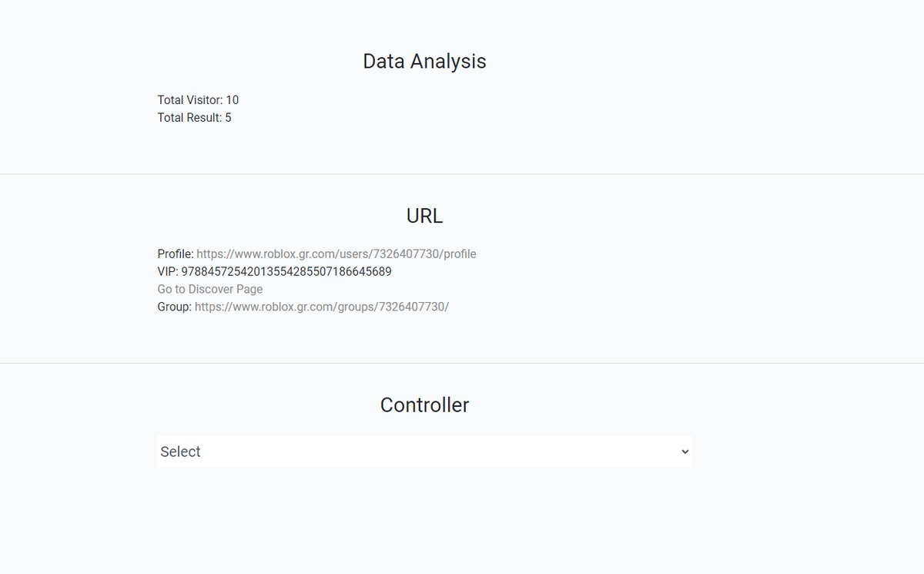
Task: Click the Data Analysis heading
Action: (x=424, y=61)
